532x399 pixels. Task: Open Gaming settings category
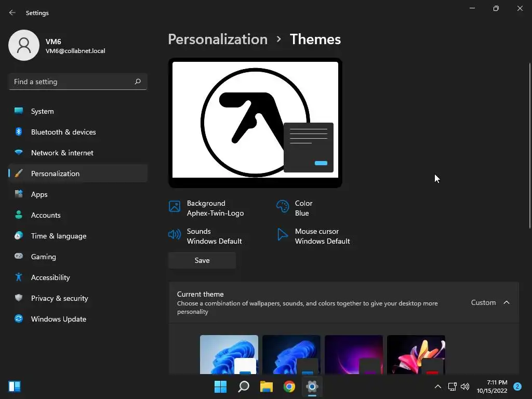pyautogui.click(x=78, y=256)
